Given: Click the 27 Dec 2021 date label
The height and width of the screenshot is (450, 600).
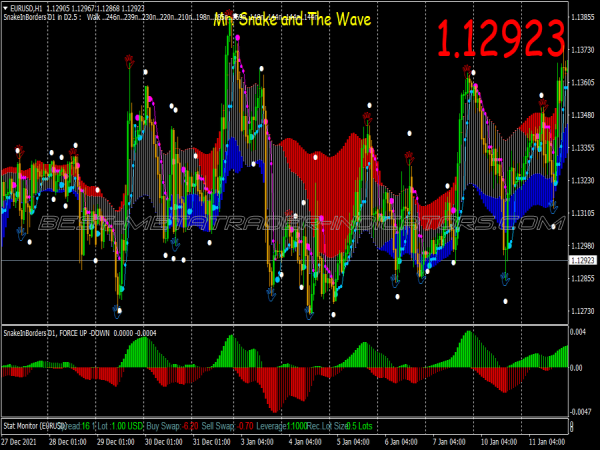Looking at the screenshot, I should click(19, 442).
